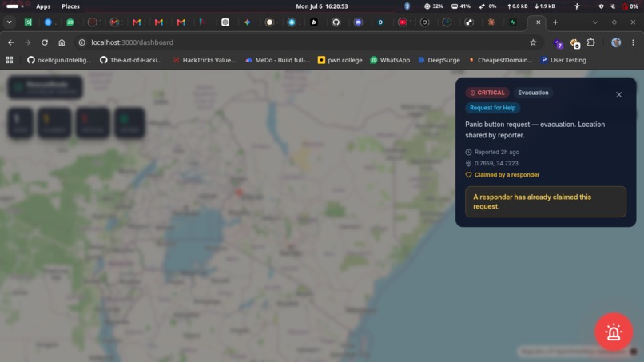Go back with the browser back arrow
This screenshot has height=362, width=644.
[10, 42]
